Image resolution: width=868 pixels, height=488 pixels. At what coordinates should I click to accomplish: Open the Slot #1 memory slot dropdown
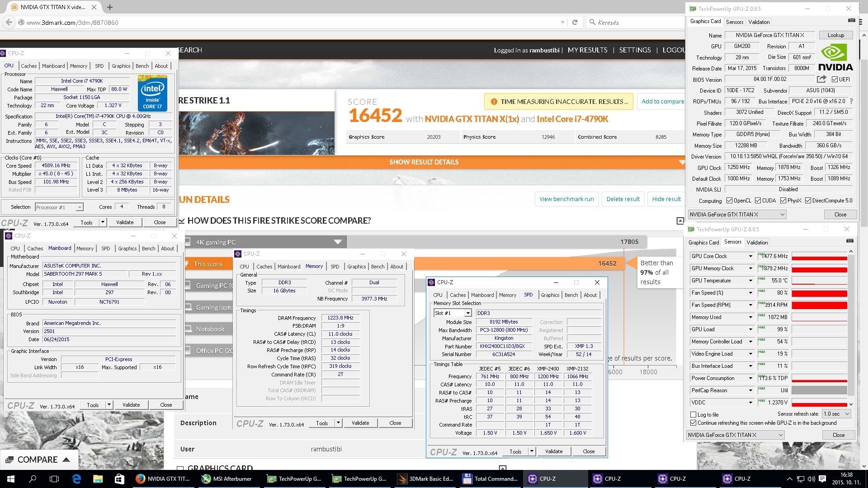(x=468, y=313)
